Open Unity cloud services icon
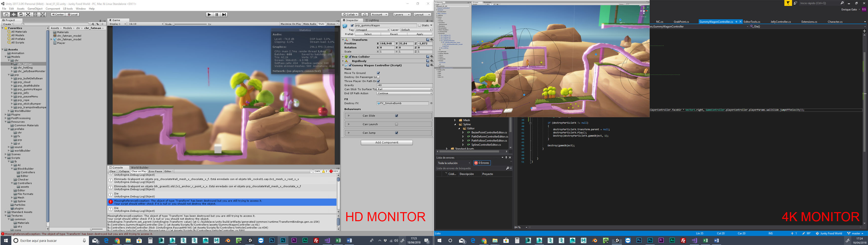Viewport: 868px width, 245px height. pyautogui.click(x=365, y=15)
